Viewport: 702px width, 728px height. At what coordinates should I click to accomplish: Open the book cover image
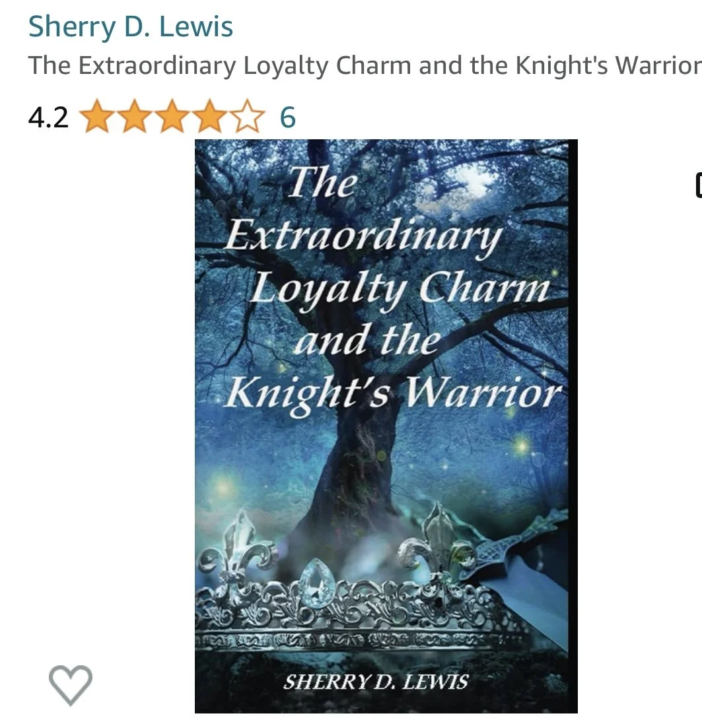click(386, 426)
